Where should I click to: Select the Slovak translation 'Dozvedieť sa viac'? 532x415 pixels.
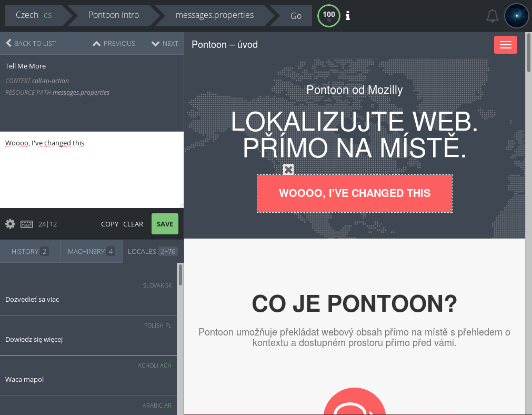[88, 296]
